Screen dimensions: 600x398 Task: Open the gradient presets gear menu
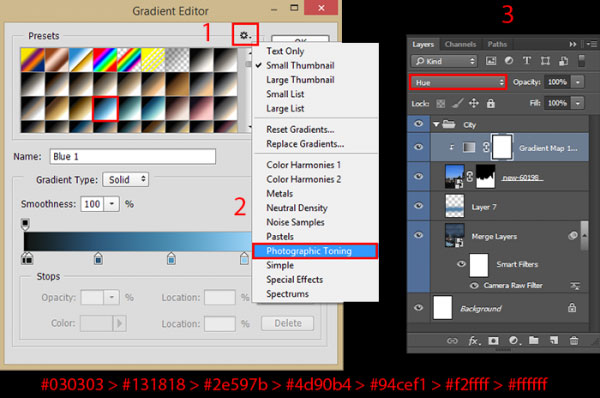pyautogui.click(x=245, y=35)
